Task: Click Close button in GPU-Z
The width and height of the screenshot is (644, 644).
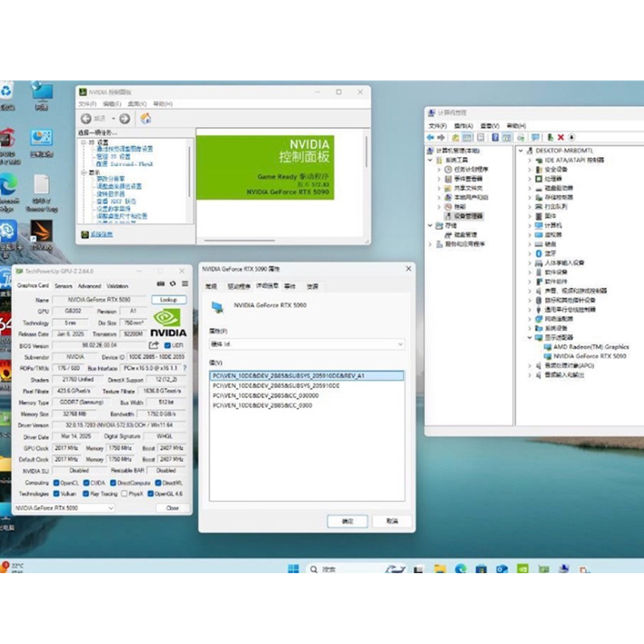Action: click(x=172, y=508)
